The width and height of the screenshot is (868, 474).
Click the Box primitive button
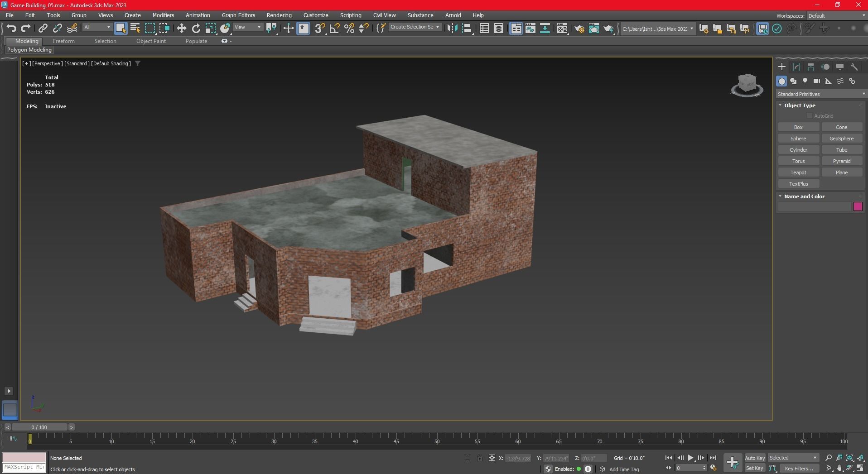pyautogui.click(x=798, y=127)
